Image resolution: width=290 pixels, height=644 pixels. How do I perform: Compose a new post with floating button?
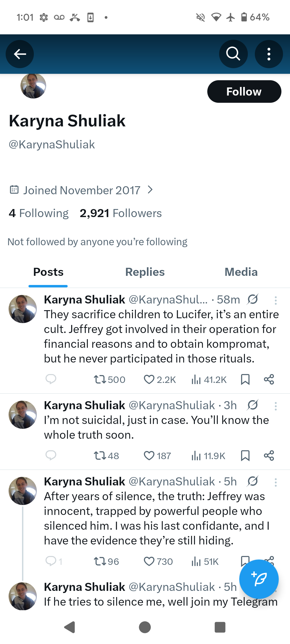(x=259, y=579)
